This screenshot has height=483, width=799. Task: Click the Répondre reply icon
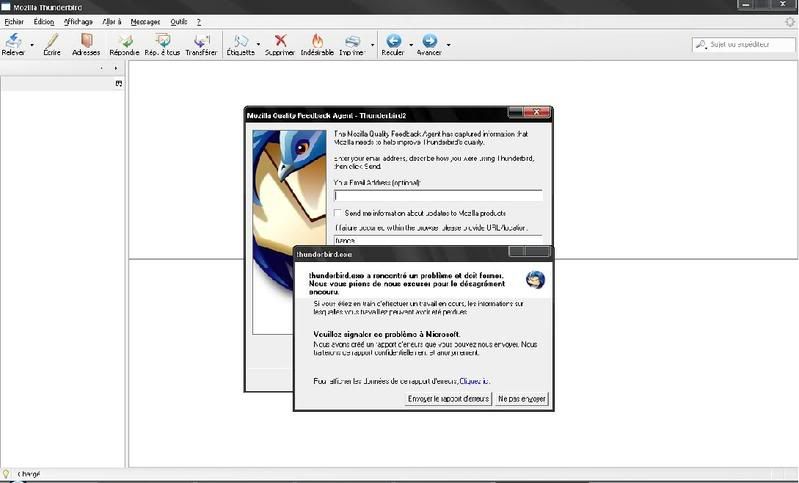click(x=124, y=41)
